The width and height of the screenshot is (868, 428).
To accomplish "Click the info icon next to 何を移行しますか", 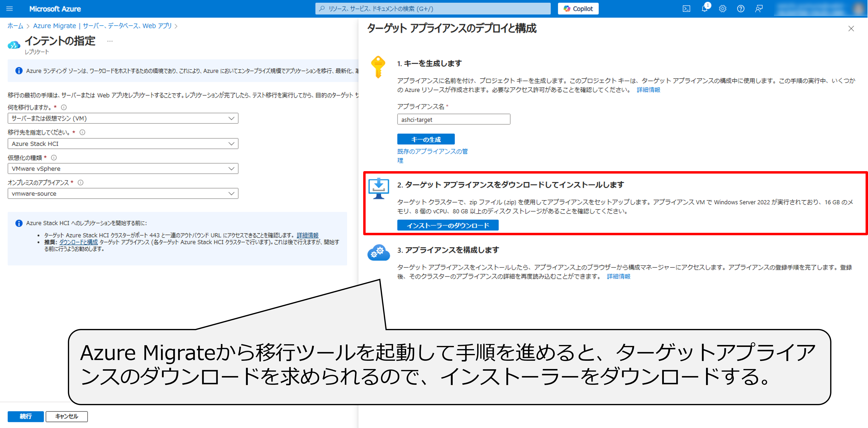I will pos(64,107).
